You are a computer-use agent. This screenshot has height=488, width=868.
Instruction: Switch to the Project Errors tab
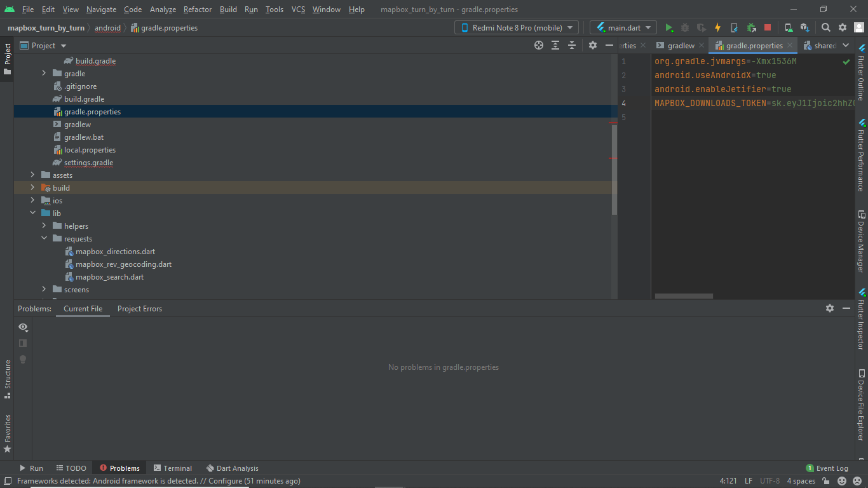pyautogui.click(x=139, y=309)
